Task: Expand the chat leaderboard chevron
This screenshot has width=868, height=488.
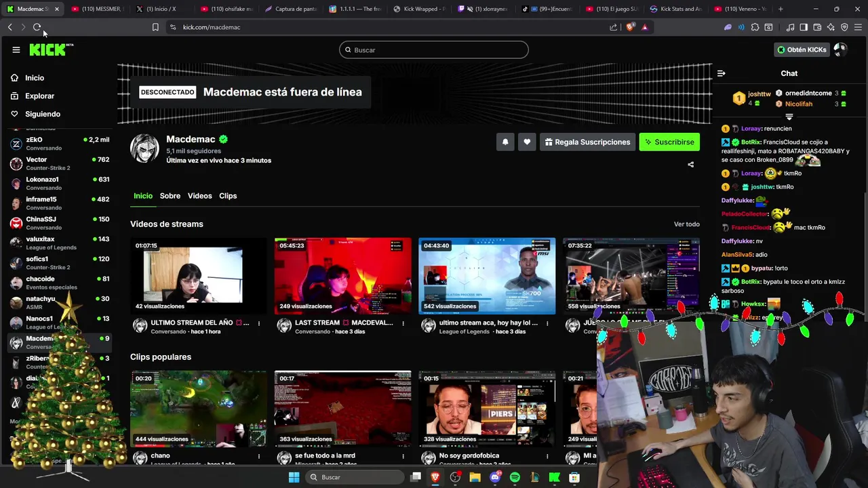Action: pos(789,117)
